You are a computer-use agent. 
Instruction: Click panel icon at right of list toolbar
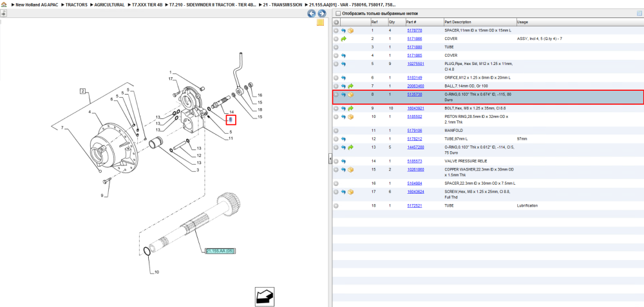coord(639,14)
